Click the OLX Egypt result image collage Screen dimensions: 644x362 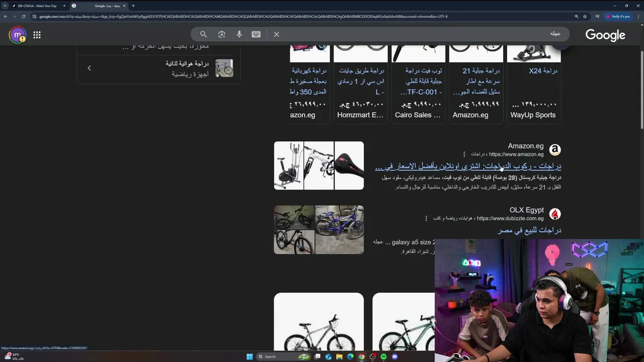pyautogui.click(x=319, y=229)
